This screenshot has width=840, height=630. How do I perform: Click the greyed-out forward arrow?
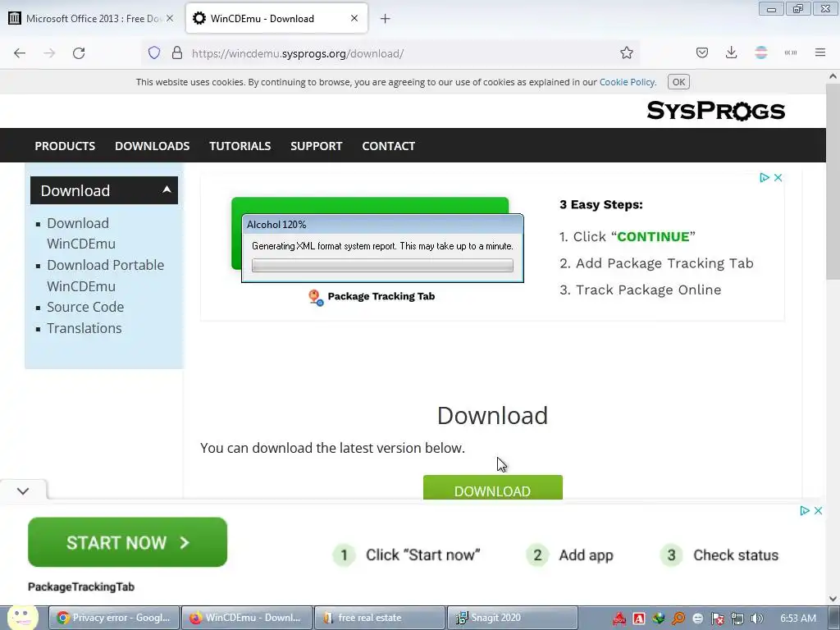click(x=49, y=53)
